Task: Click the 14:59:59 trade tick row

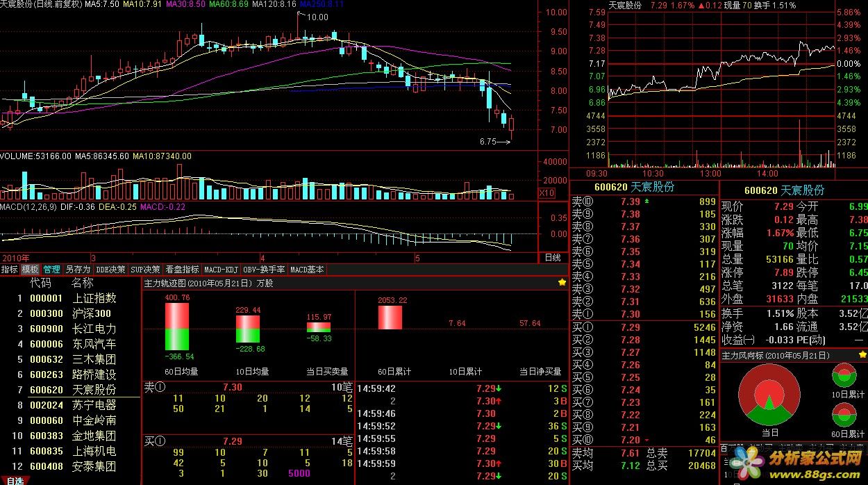Action: tap(462, 463)
